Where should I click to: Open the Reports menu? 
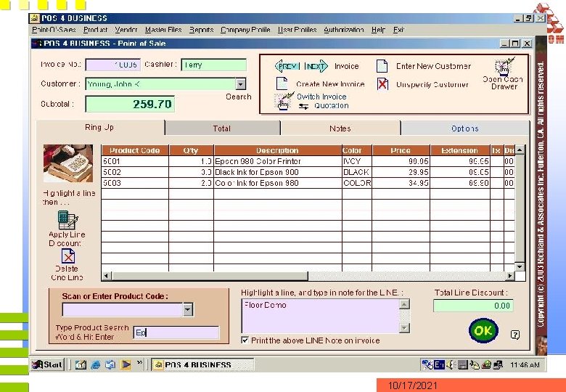pyautogui.click(x=202, y=30)
